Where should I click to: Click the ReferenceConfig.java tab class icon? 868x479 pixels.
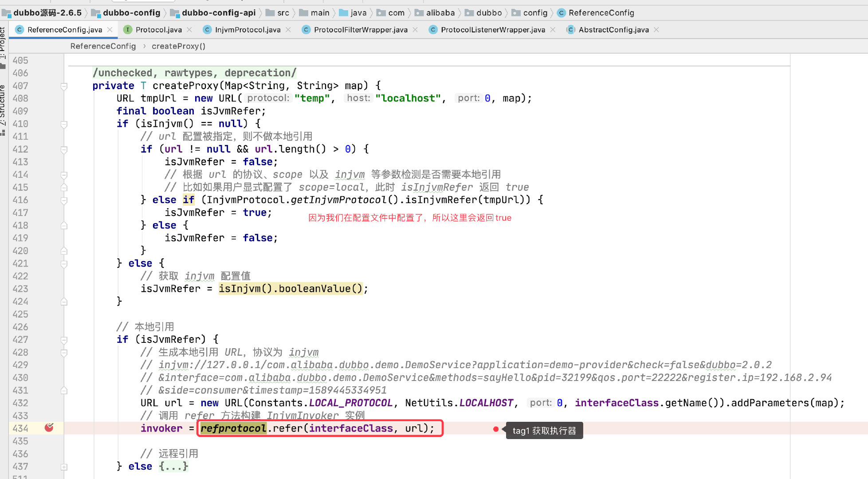pyautogui.click(x=19, y=30)
